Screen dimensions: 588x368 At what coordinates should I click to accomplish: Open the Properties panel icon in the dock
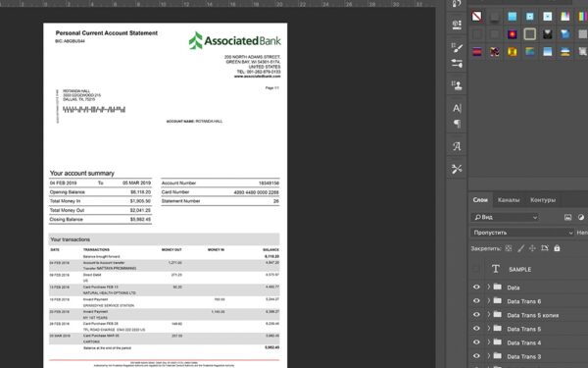tap(457, 25)
